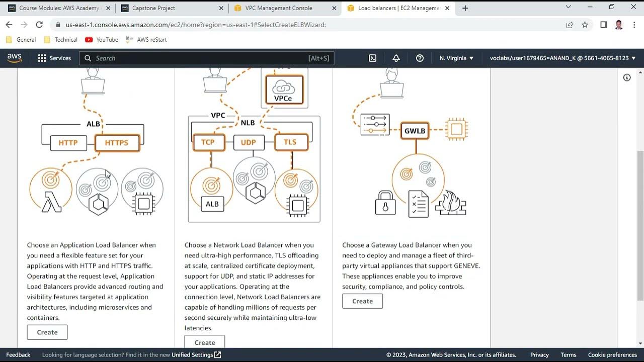Click the HTTPS box in ALB diagram
Image resolution: width=644 pixels, height=362 pixels.
coord(117,143)
